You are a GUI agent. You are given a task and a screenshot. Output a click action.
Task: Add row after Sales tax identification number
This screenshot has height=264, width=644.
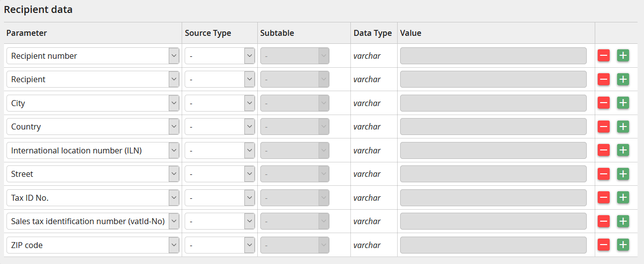pos(623,221)
